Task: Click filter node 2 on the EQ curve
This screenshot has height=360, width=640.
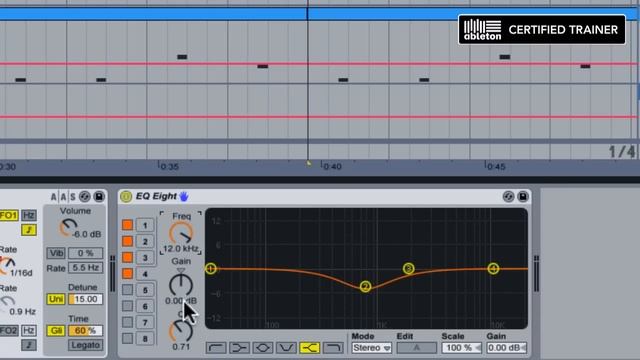Action: pyautogui.click(x=366, y=287)
